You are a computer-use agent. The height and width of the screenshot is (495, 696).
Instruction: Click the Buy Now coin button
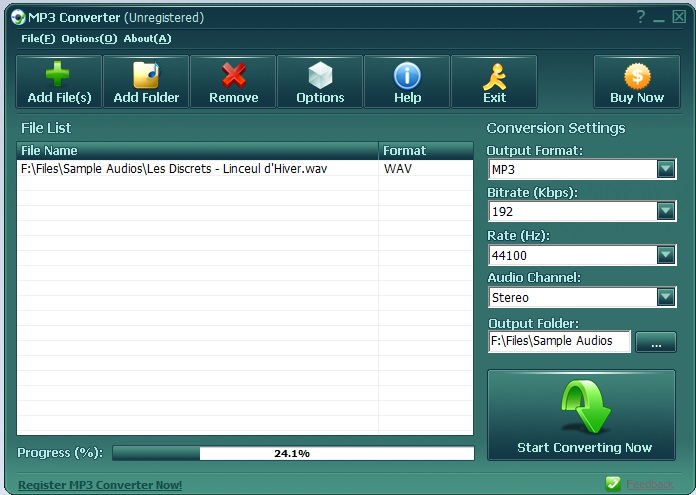(x=637, y=82)
